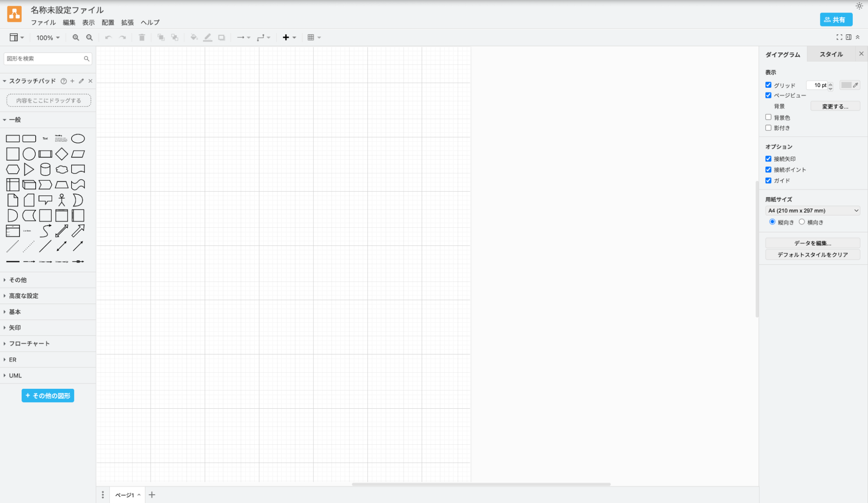Expand the UML shape section
The height and width of the screenshot is (503, 868).
[x=48, y=376]
